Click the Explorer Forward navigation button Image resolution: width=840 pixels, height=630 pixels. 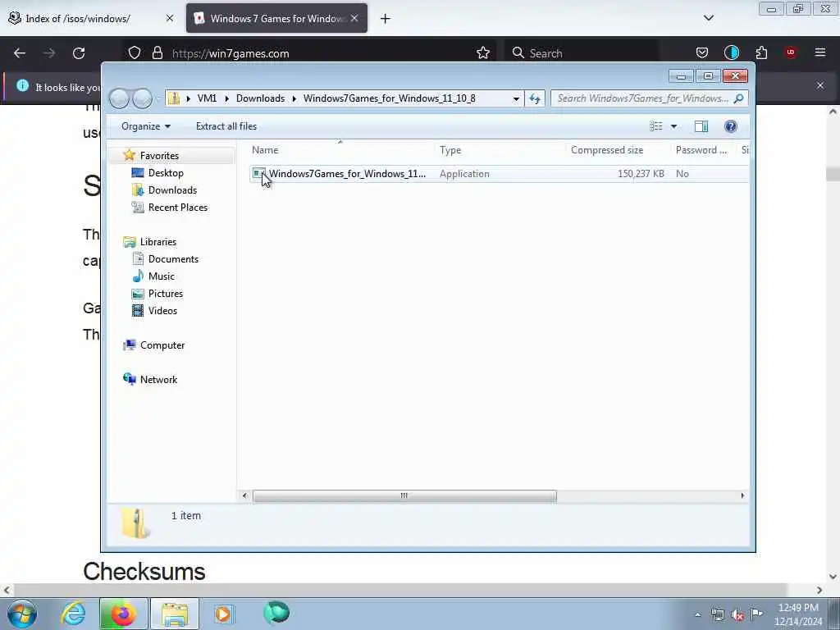(143, 98)
